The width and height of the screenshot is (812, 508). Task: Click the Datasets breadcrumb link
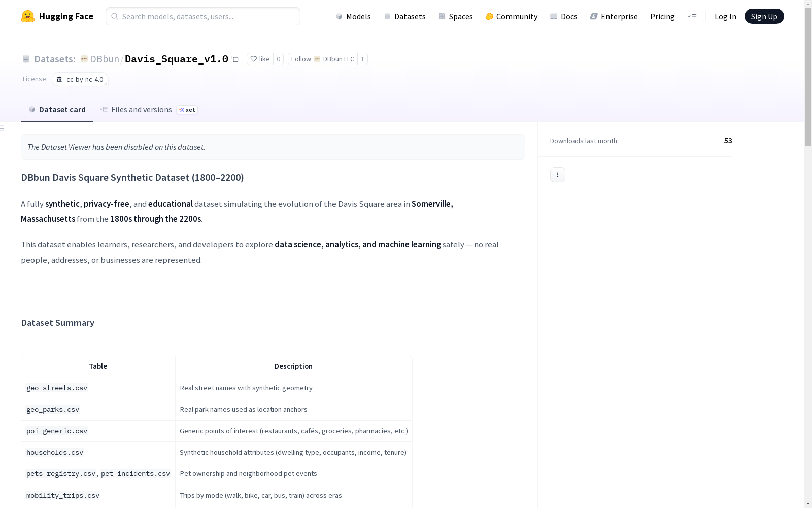coord(55,59)
